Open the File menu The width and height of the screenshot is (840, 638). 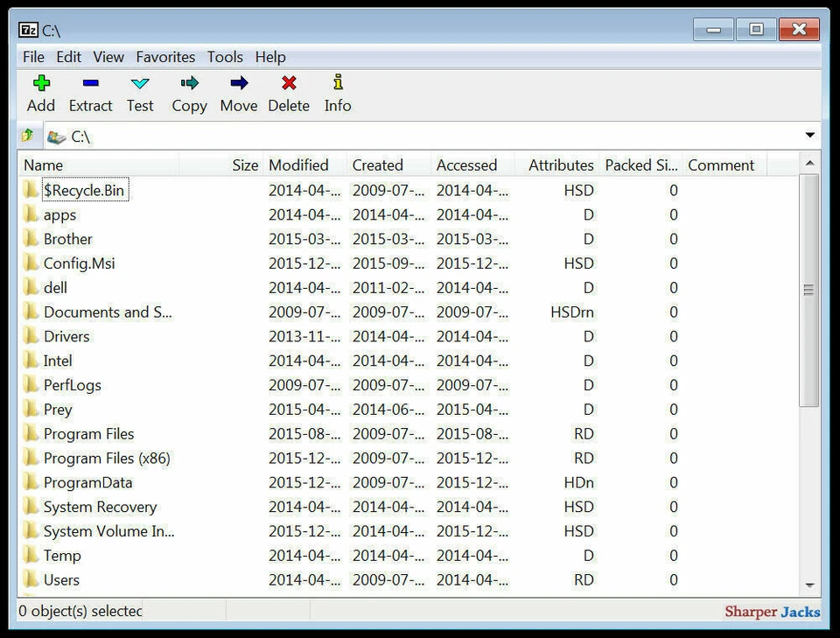(33, 57)
